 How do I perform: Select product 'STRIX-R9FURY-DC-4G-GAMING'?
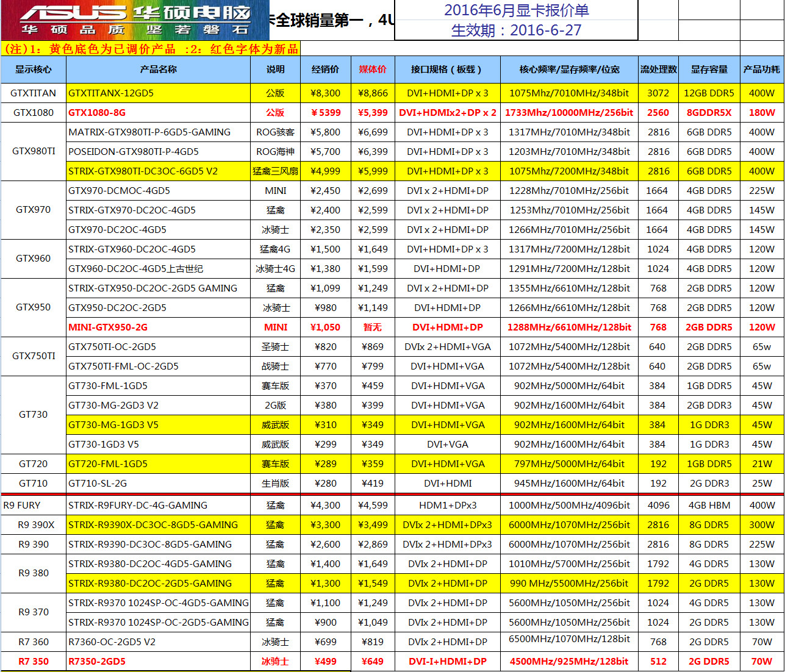tap(159, 506)
